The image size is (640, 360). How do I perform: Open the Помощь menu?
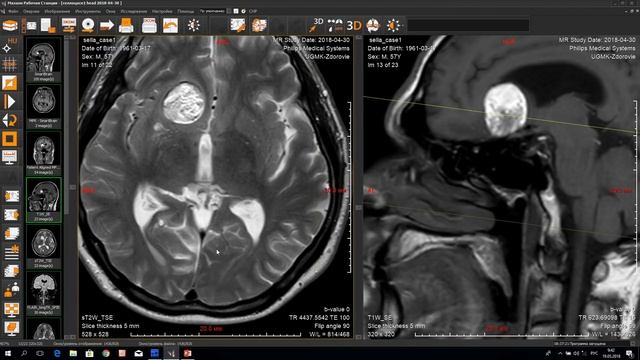pos(186,11)
